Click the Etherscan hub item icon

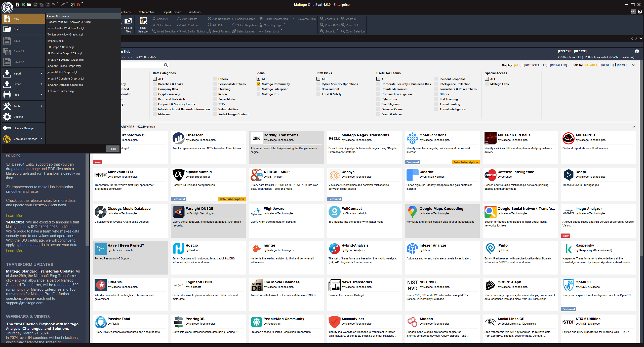tap(178, 138)
